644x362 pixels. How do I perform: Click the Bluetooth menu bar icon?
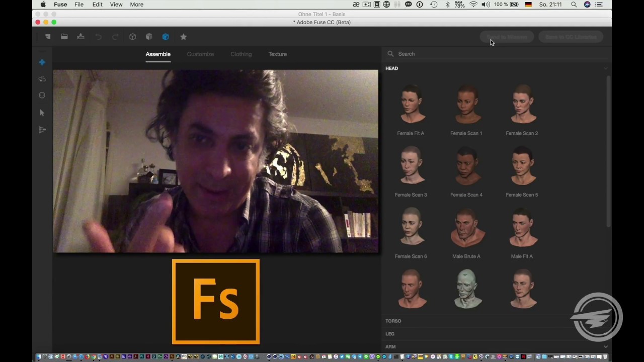click(x=447, y=5)
